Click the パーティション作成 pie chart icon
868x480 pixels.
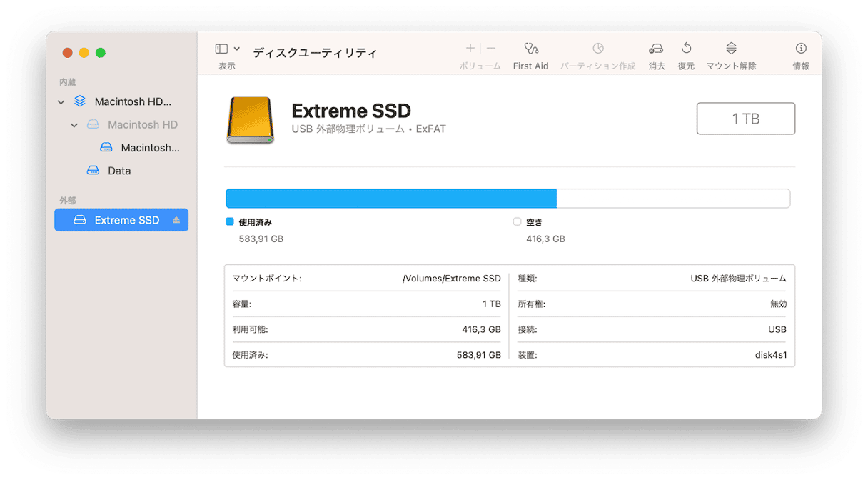click(598, 49)
